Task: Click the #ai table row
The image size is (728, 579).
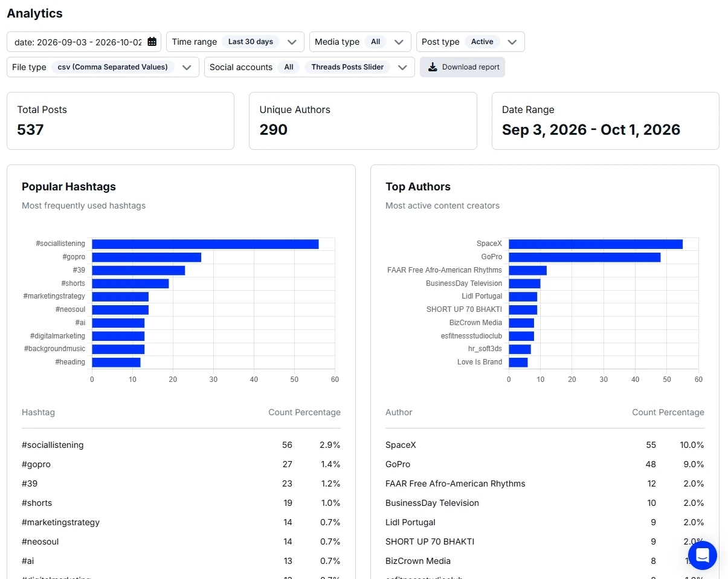Action: pos(181,561)
